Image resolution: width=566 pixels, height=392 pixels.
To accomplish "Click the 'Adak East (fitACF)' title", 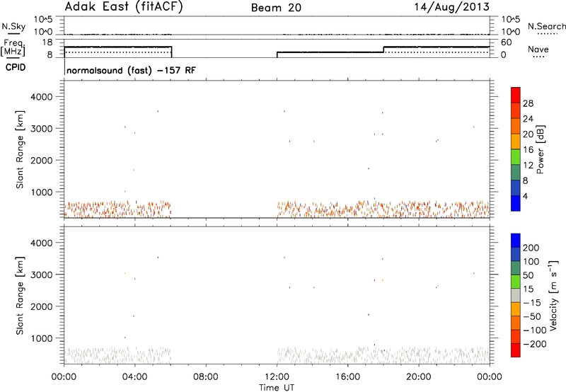I will coord(123,7).
